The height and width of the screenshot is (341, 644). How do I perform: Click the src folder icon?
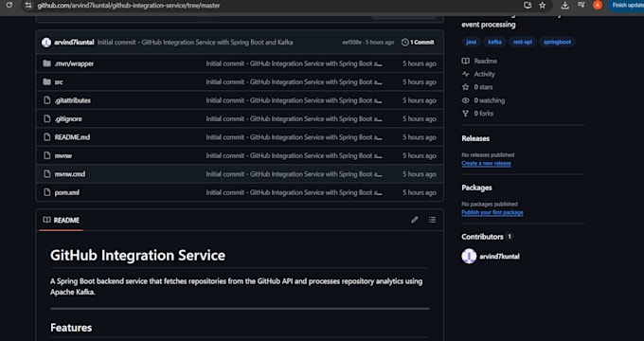tap(46, 82)
